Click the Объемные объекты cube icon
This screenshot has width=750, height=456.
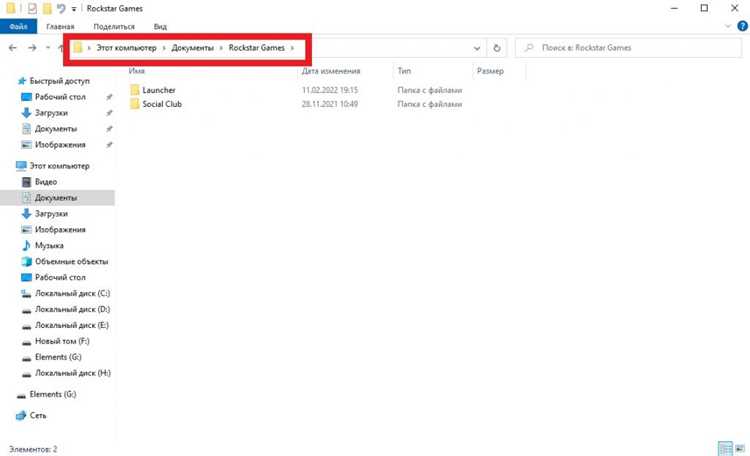tap(26, 261)
